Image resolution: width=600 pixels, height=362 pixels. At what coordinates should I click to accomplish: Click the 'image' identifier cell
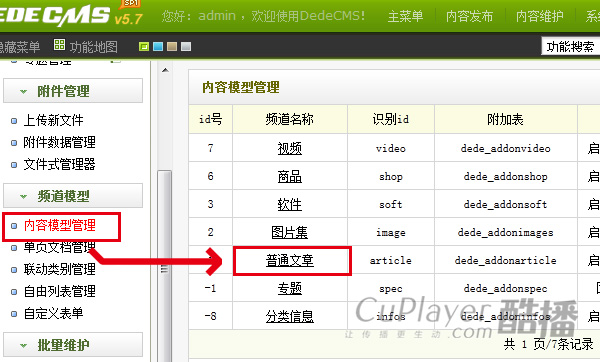(391, 233)
